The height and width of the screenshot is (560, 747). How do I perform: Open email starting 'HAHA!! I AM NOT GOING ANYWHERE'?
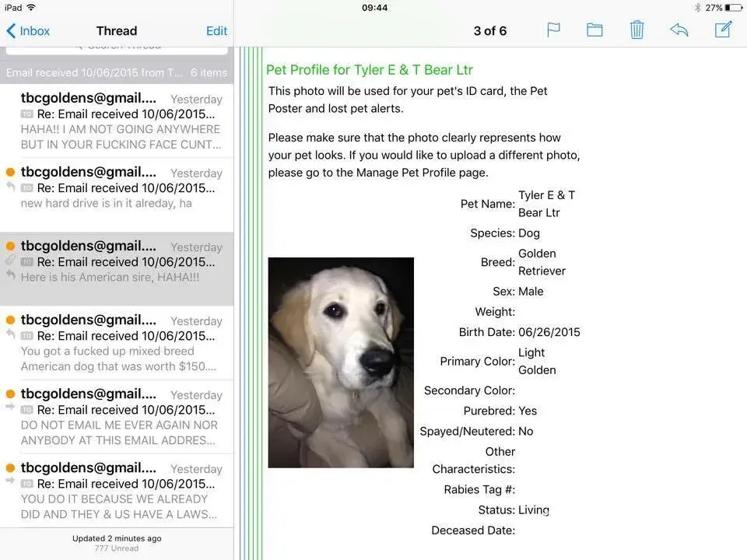(x=117, y=121)
